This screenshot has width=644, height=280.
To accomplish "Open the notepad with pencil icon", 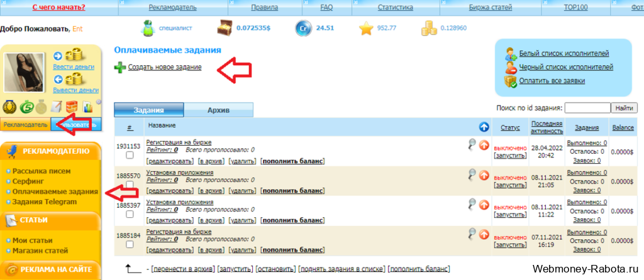I will (x=55, y=107).
